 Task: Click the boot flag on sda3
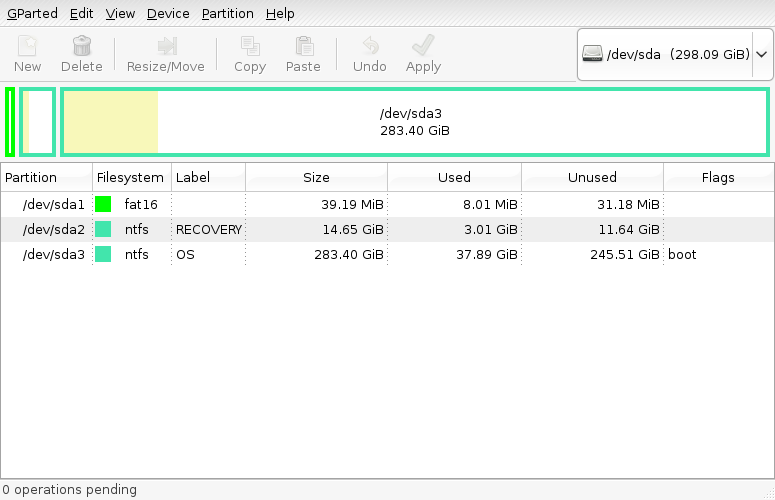tap(682, 254)
